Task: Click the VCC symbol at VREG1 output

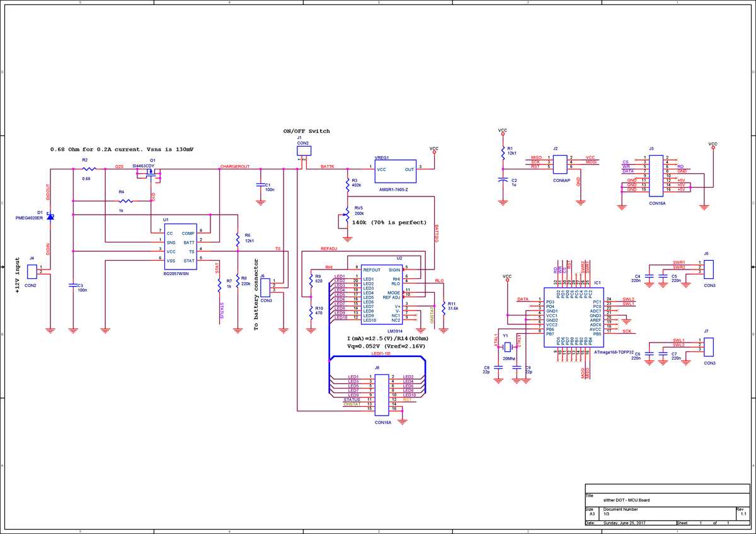Action: pyautogui.click(x=434, y=150)
